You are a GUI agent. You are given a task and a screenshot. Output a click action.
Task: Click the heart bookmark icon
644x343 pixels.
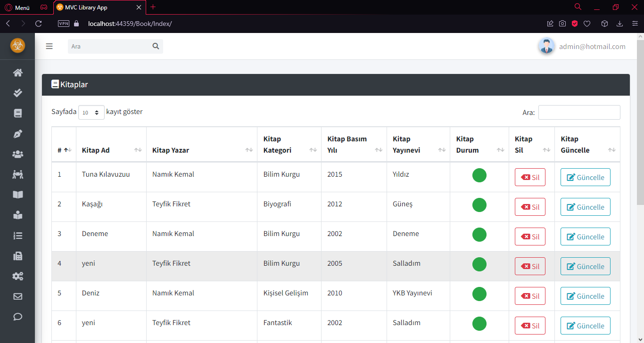pos(587,24)
